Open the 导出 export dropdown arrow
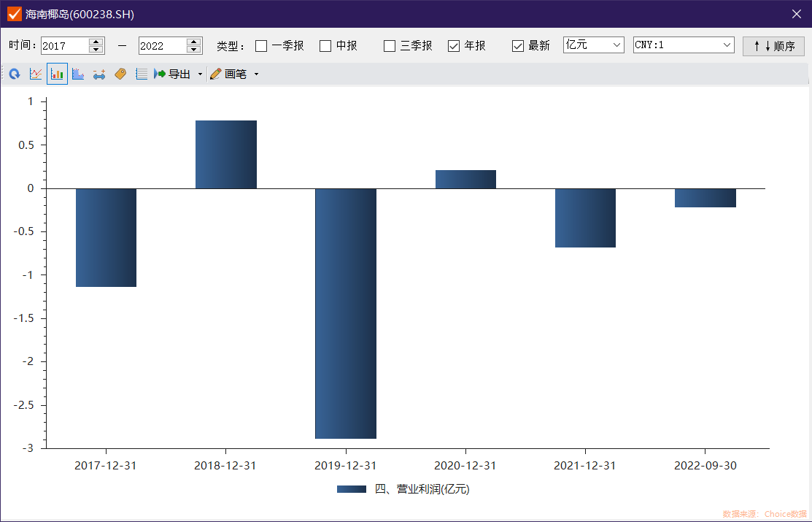Viewport: 812px width, 522px height. [x=200, y=74]
